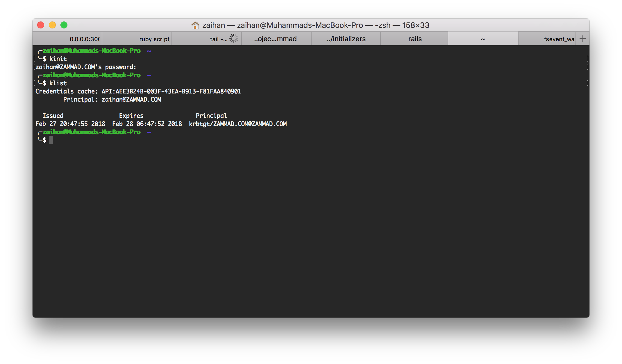Select the ../initializers tab
This screenshot has width=622, height=364.
click(x=345, y=38)
